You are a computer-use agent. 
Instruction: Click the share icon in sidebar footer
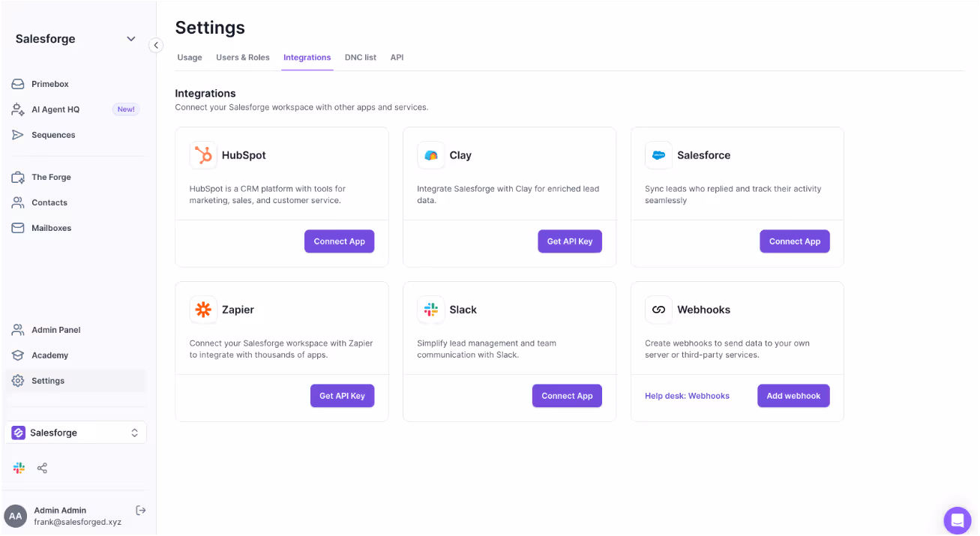tap(42, 468)
